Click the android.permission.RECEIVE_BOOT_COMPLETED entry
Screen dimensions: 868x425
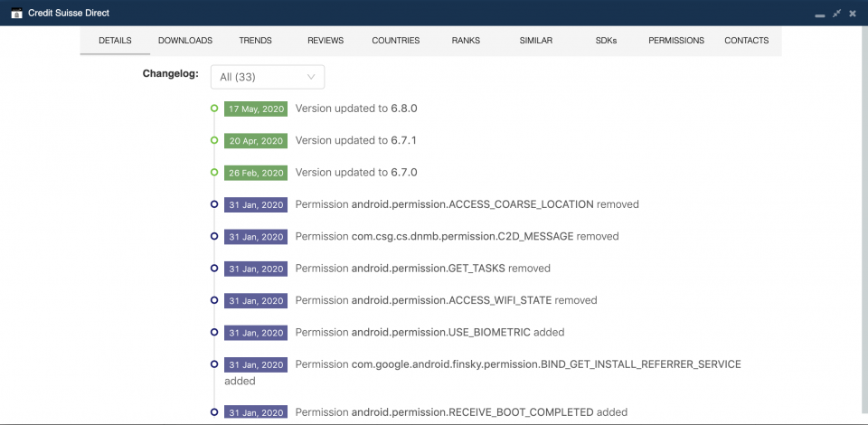(461, 412)
